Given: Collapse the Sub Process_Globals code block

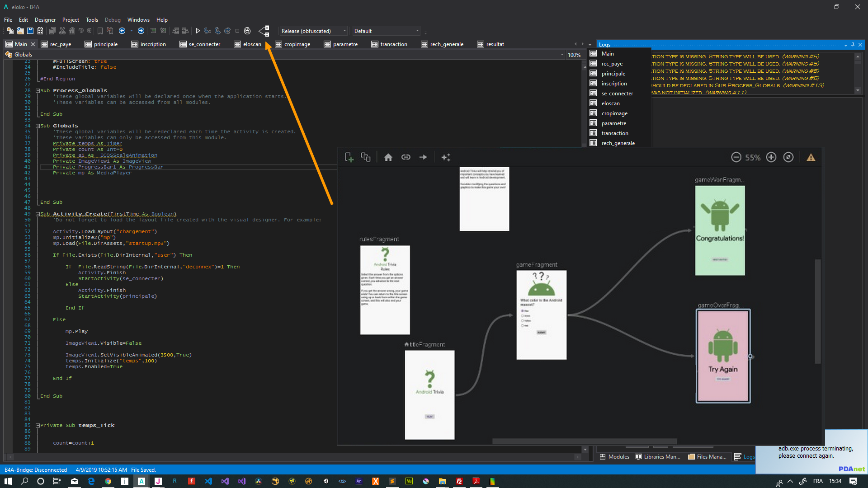Looking at the screenshot, I should (38, 91).
